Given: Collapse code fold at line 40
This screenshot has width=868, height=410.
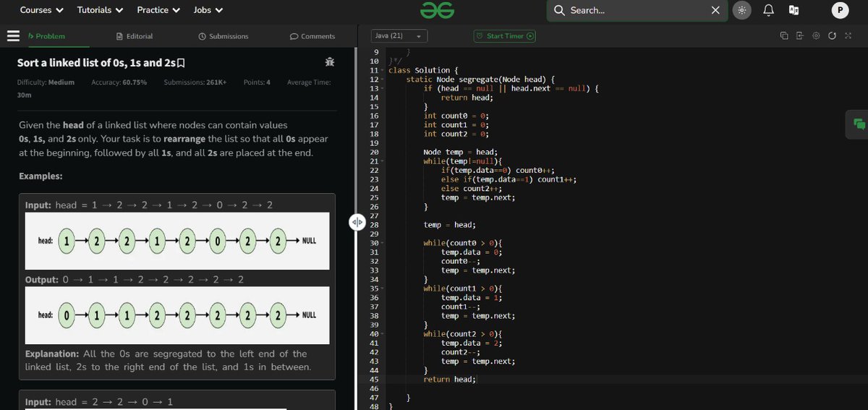Looking at the screenshot, I should coord(383,334).
